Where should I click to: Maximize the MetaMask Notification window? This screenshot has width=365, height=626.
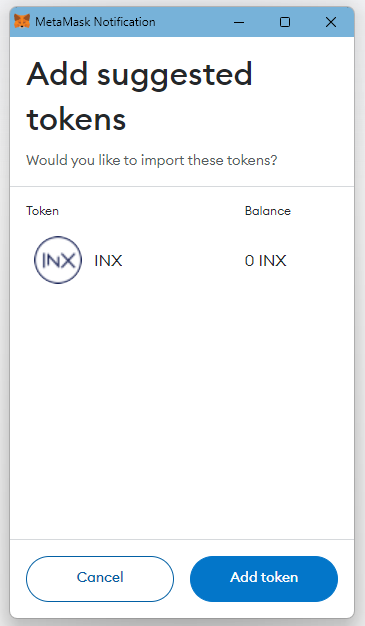[285, 22]
